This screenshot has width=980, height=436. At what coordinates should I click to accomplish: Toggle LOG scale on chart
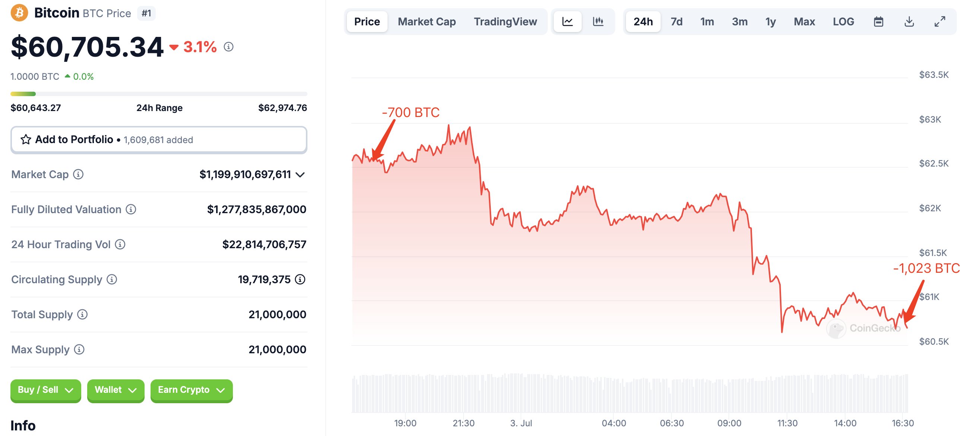click(843, 22)
